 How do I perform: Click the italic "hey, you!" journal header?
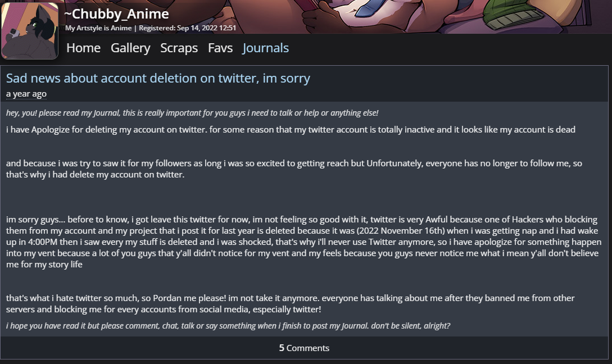pos(192,113)
